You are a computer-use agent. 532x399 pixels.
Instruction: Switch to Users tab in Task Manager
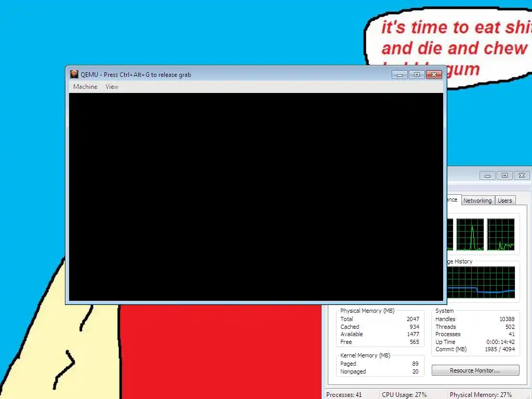coord(505,201)
